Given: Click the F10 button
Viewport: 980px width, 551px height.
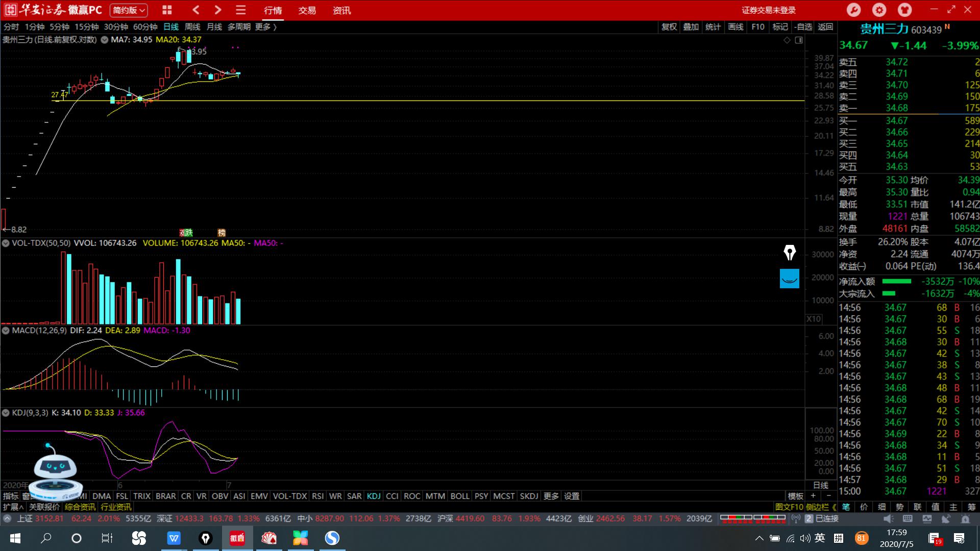Looking at the screenshot, I should tap(757, 27).
